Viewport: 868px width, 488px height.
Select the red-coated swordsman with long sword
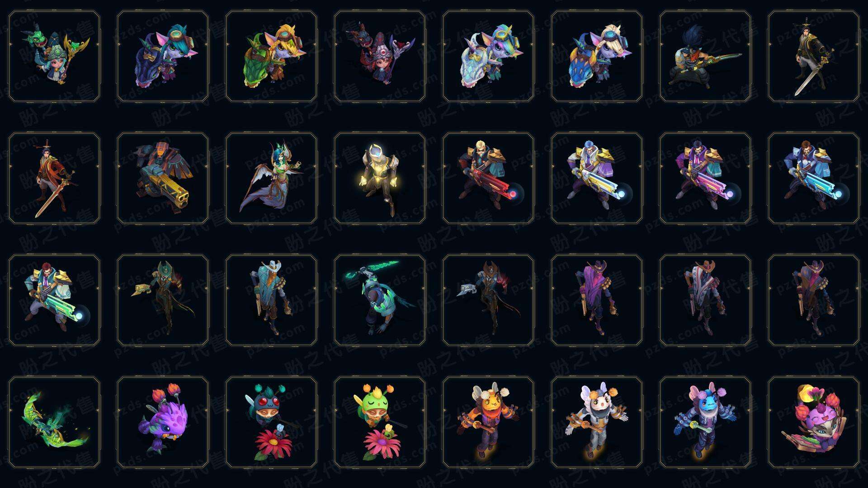(54, 178)
